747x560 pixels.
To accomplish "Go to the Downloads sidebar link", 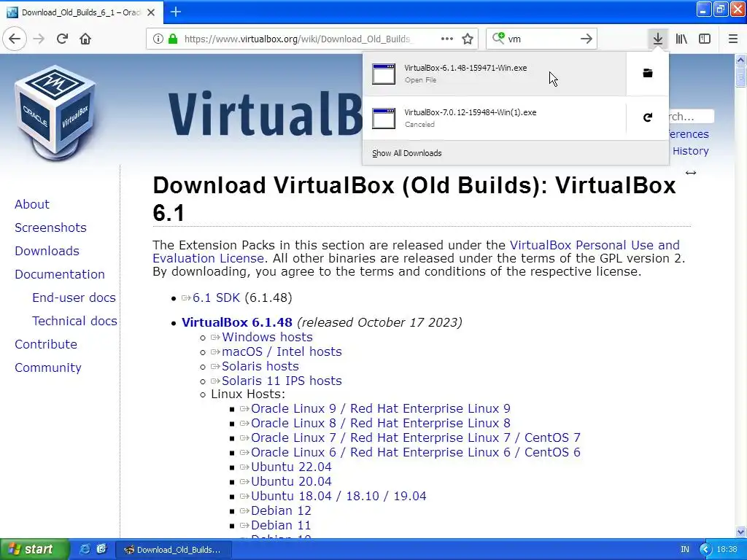I will click(x=47, y=251).
